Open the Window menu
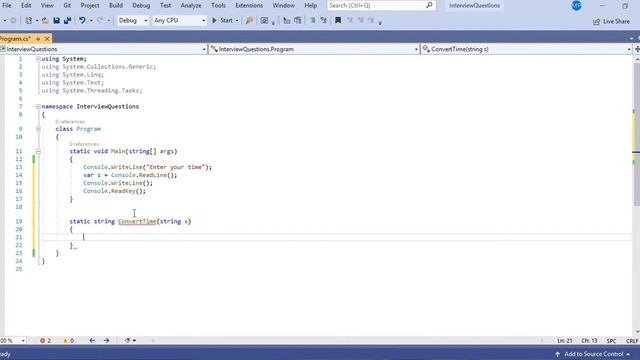Screen dimensions: 640x360 [283, 5]
